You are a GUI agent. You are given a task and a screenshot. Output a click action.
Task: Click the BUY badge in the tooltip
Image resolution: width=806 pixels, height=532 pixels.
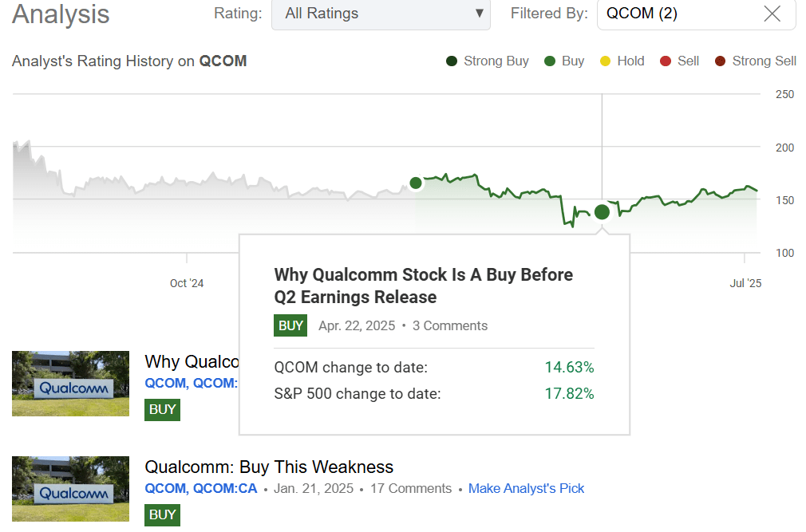click(x=290, y=325)
